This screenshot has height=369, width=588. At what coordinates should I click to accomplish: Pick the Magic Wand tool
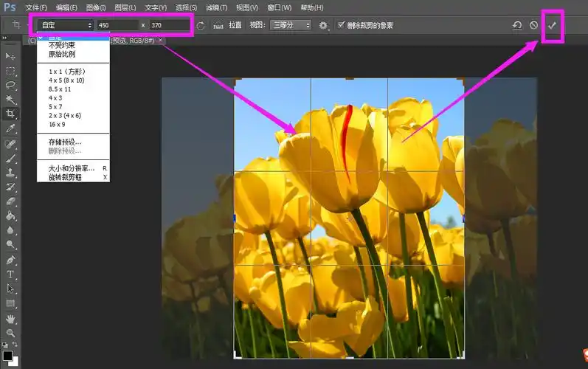click(x=10, y=100)
